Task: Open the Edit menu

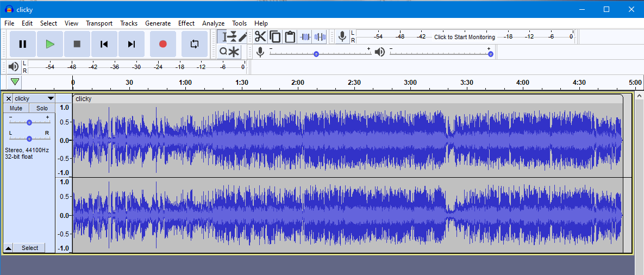Action: pos(27,23)
